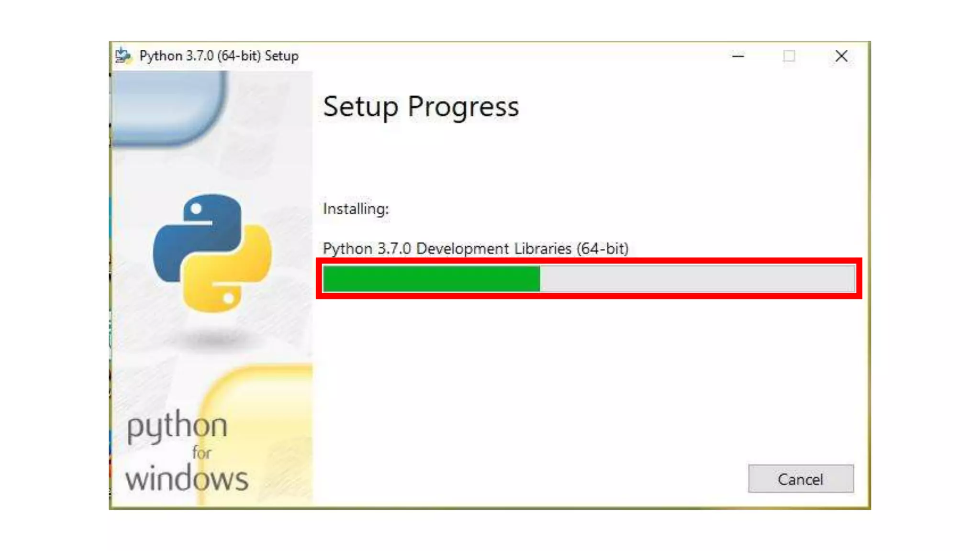Click the installer icon in title bar
Screen dimensions: 980x551
[123, 56]
